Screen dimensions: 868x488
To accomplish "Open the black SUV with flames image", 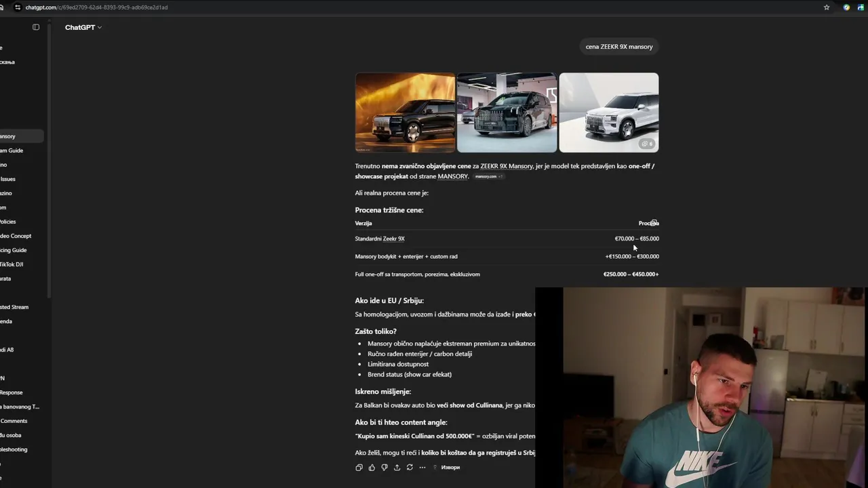I will coord(405,113).
